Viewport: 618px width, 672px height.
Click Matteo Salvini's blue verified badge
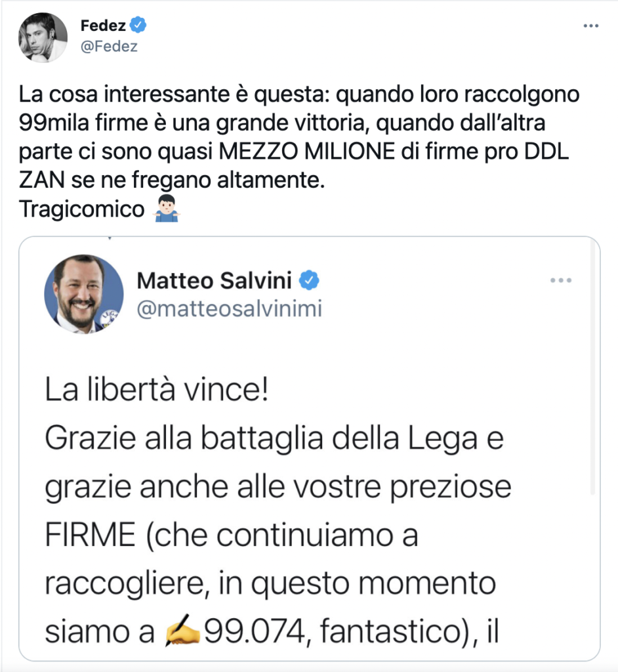coord(310,281)
